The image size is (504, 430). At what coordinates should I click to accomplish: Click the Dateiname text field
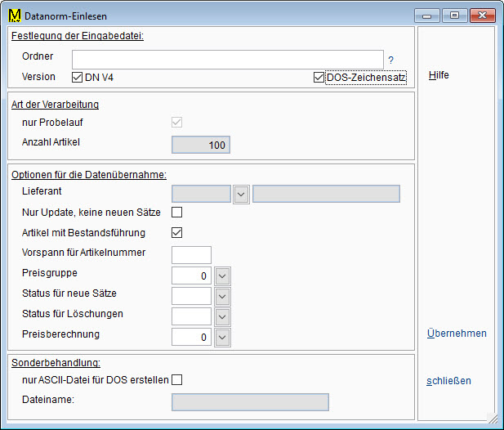coord(250,401)
